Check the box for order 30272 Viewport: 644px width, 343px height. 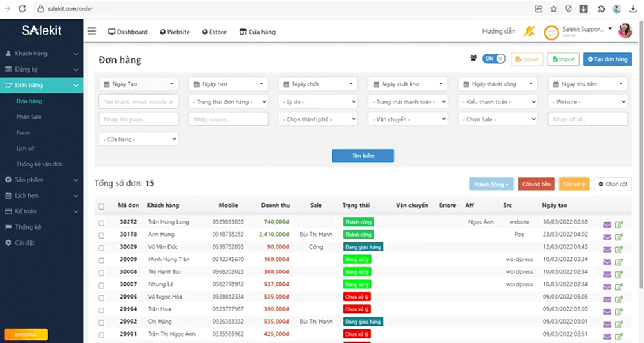pos(102,223)
